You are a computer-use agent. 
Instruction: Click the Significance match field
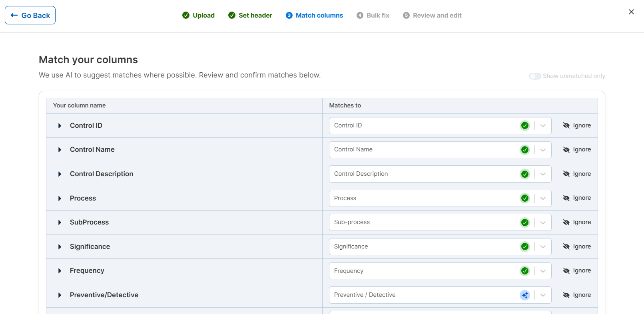[x=440, y=246]
